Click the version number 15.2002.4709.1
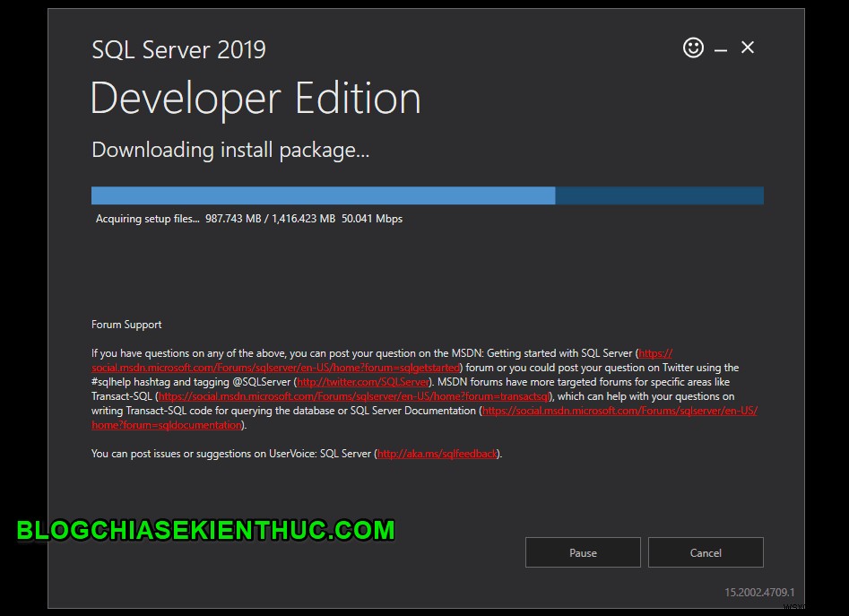The height and width of the screenshot is (616, 849). (x=758, y=593)
